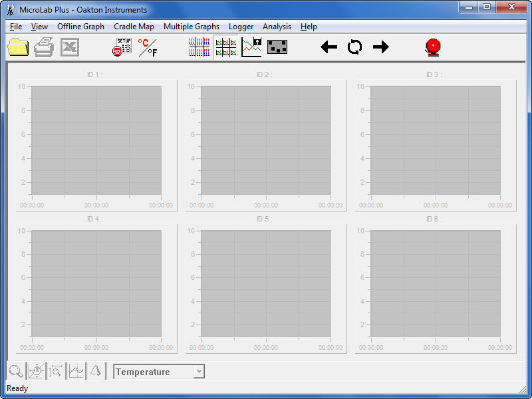Toggle Celsius/Fahrenheit units icon
The width and height of the screenshot is (532, 399).
[x=148, y=47]
